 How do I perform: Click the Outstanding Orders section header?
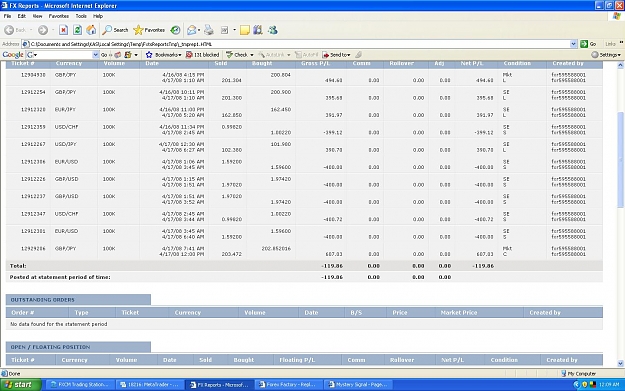78,300
